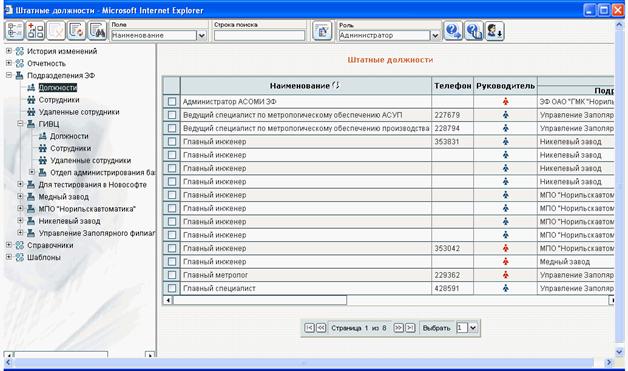Select Сотрудники under Подразделения ЭФ
The width and height of the screenshot is (628, 371).
(x=59, y=100)
